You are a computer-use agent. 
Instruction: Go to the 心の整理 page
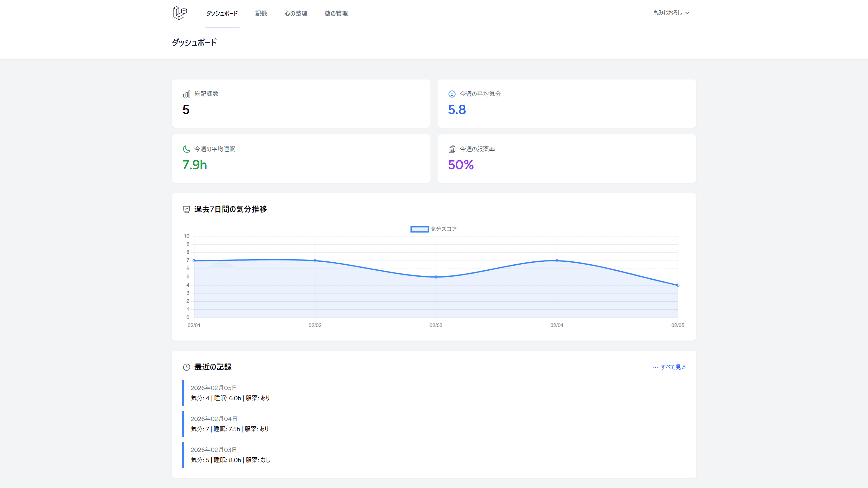pyautogui.click(x=295, y=13)
